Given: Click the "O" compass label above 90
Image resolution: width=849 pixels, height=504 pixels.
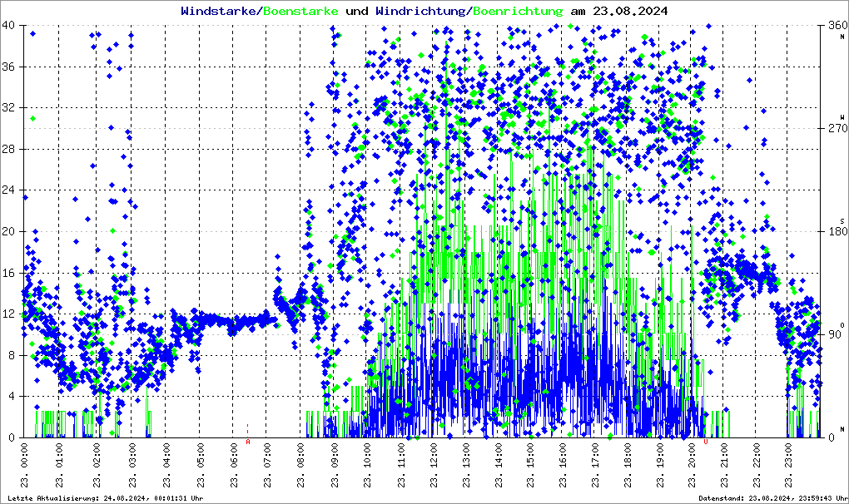Looking at the screenshot, I should click(842, 324).
